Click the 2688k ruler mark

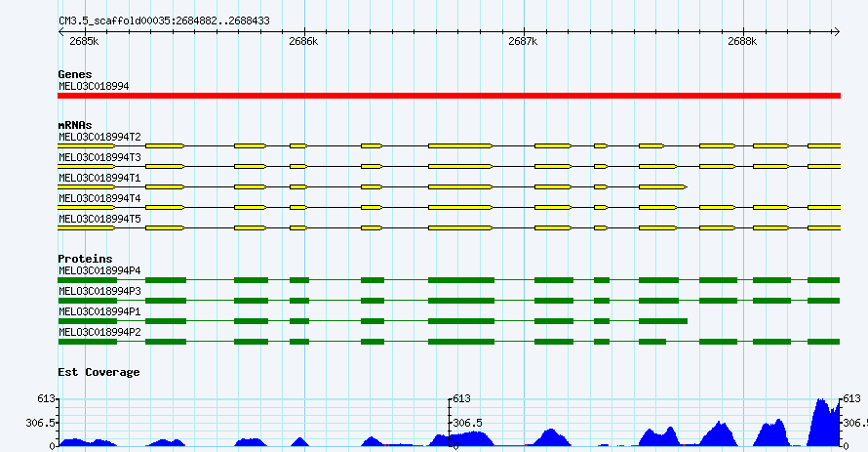742,42
